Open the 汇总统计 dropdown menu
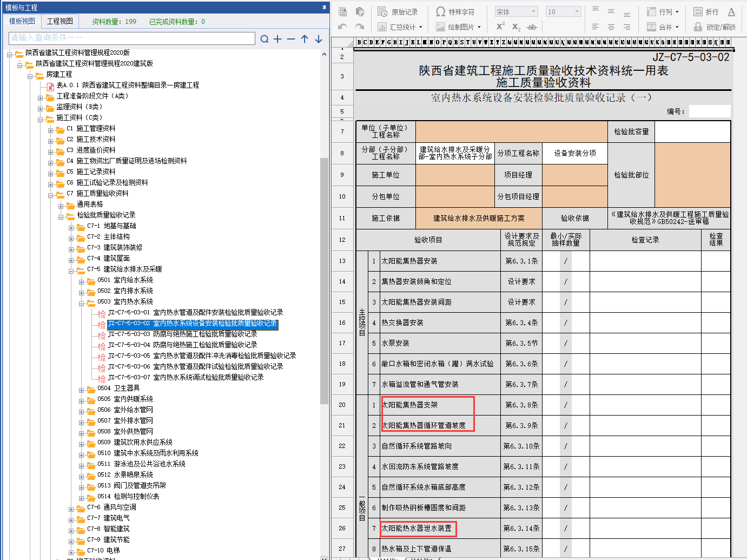This screenshot has height=560, width=747. [400, 27]
